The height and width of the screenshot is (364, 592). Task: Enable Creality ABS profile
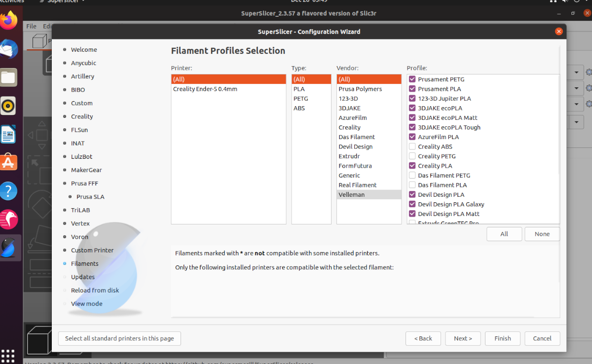(x=412, y=146)
